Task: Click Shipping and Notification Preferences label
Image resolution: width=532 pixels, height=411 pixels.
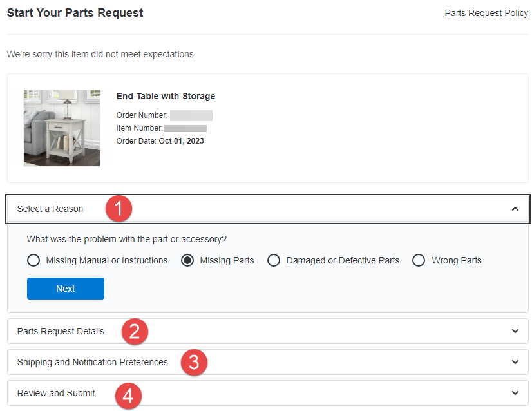Action: [92, 362]
